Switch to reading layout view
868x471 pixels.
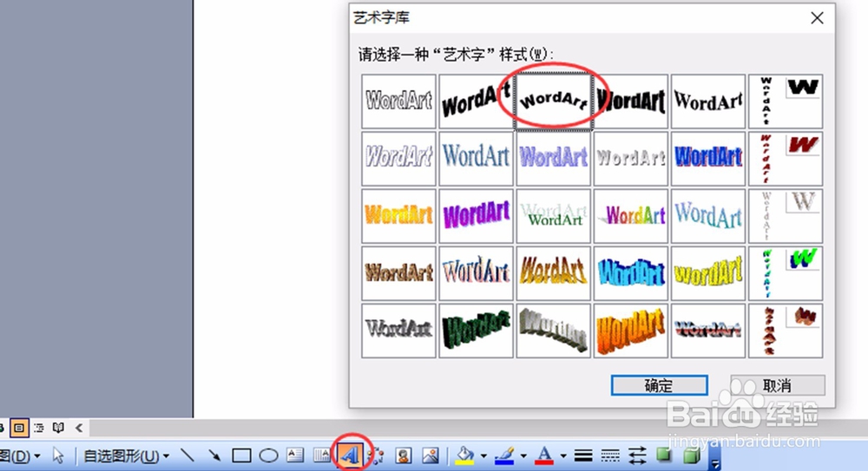(x=58, y=428)
